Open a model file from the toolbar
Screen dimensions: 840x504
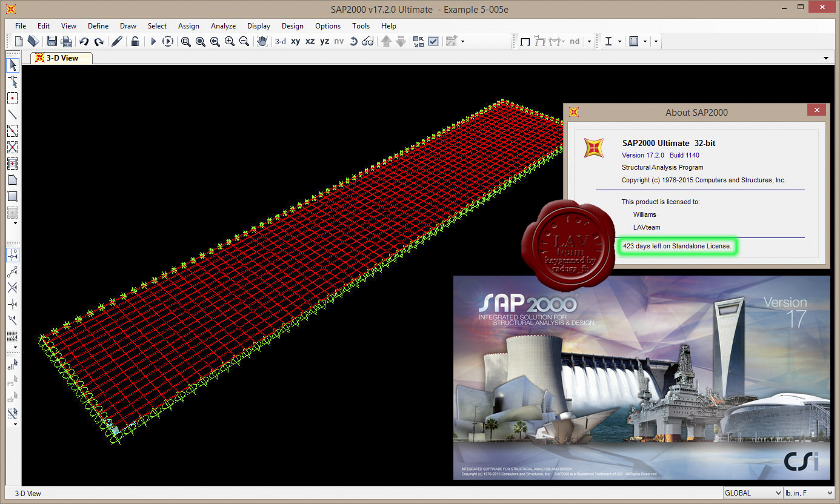coord(33,41)
